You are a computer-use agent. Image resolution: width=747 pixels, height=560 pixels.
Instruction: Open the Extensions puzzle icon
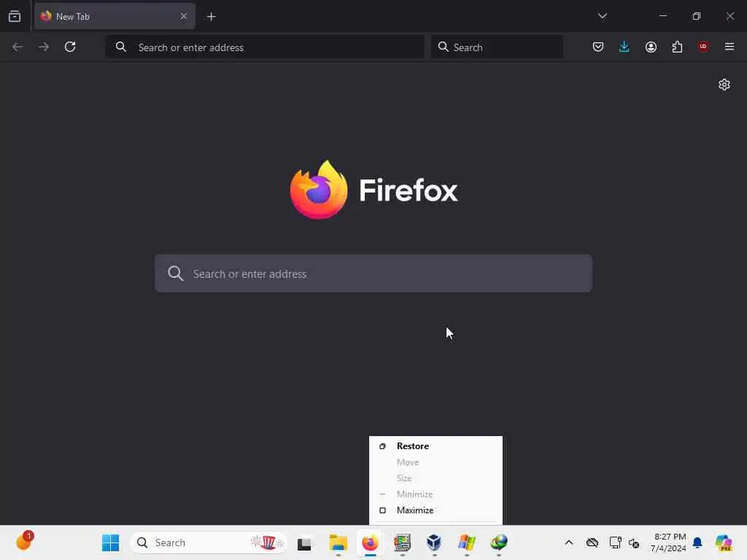677,47
